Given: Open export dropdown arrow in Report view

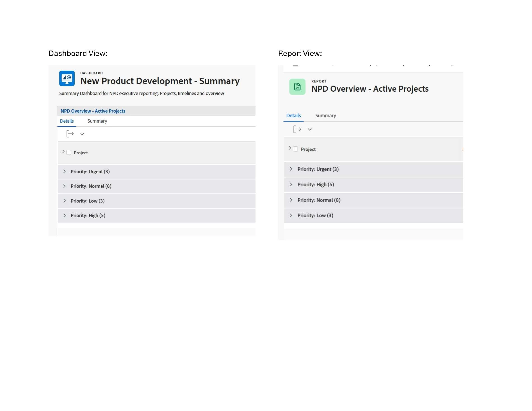Looking at the screenshot, I should (x=309, y=129).
